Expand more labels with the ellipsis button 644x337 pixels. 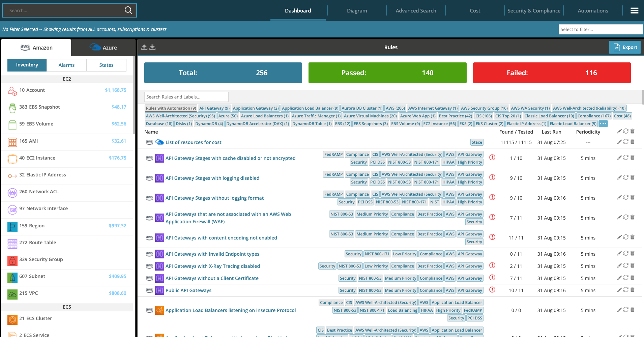[x=603, y=124]
